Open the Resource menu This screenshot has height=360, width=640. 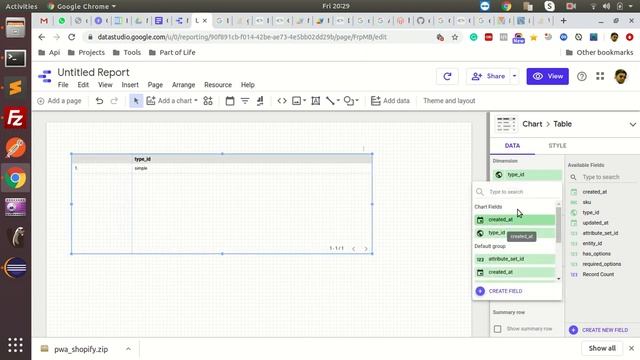click(218, 85)
